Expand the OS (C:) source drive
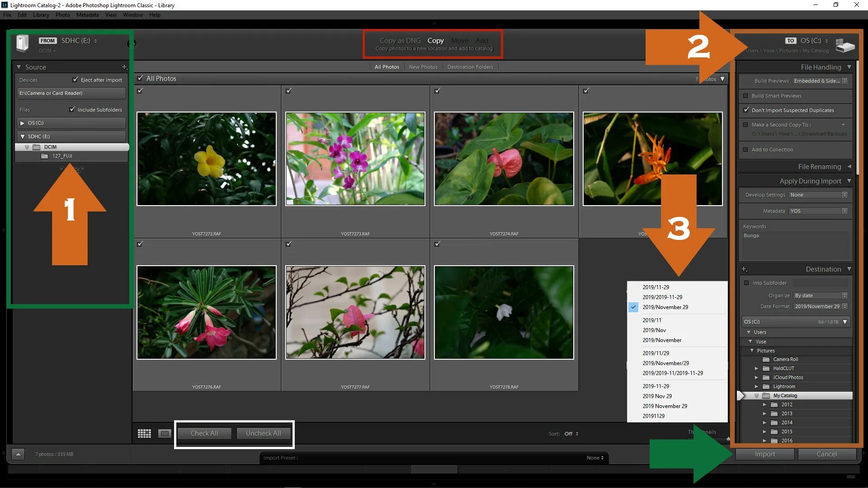The height and width of the screenshot is (488, 868). (x=22, y=123)
